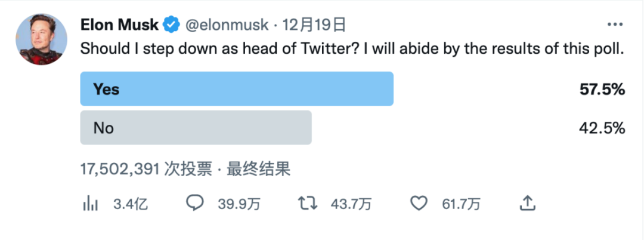Screen dimensions: 644x240
Task: Click the 39.9万 reply count
Action: 239,204
